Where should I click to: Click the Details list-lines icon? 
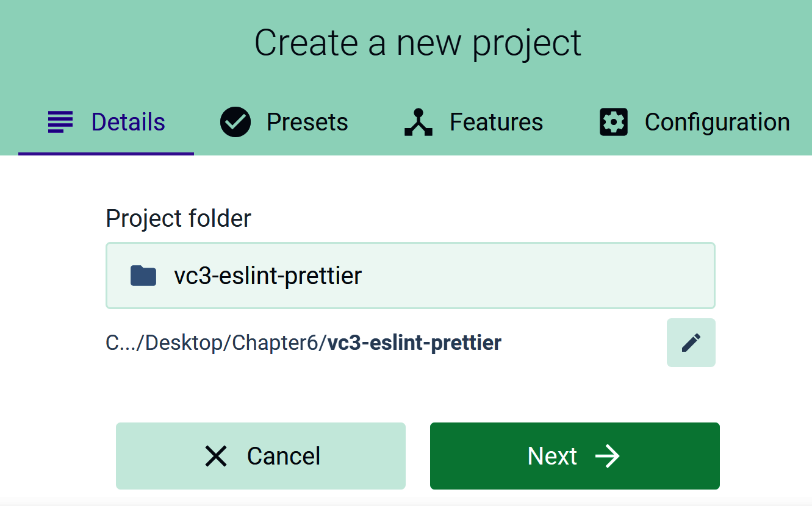[60, 123]
